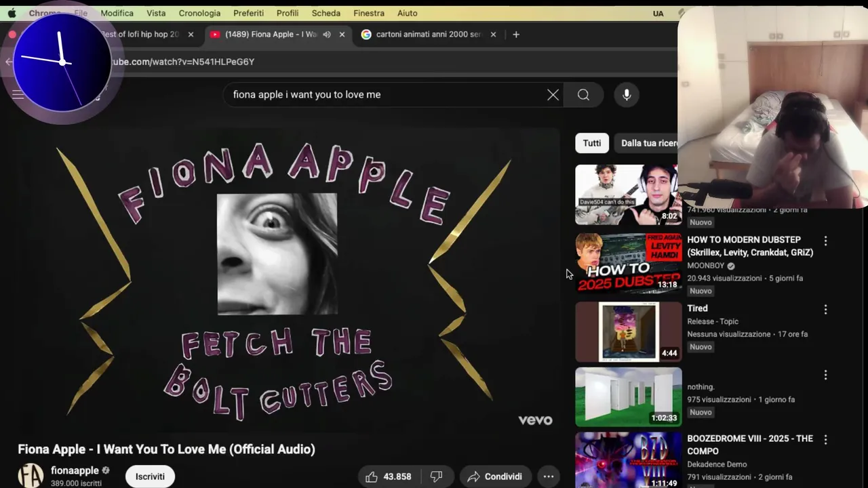Image resolution: width=868 pixels, height=488 pixels.
Task: Click the input source UA menu bar icon
Action: (658, 13)
